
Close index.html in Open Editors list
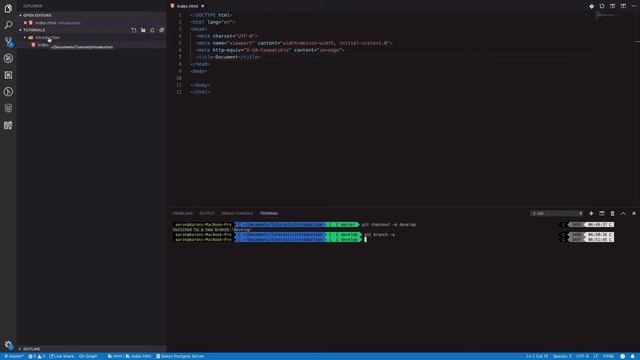click(x=25, y=23)
